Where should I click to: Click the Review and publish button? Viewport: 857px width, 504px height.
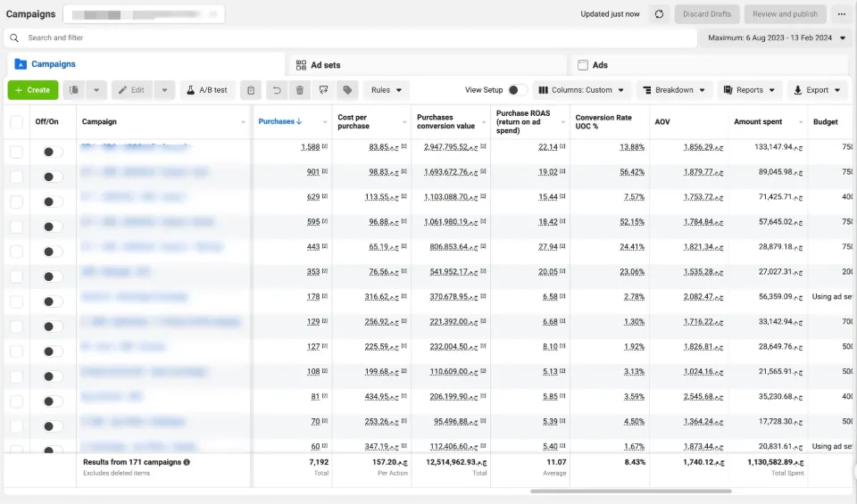[785, 14]
